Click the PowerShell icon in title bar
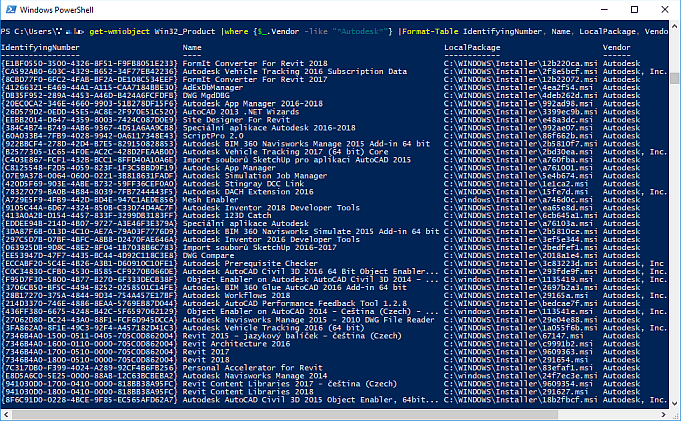The image size is (681, 421). pos(11,10)
